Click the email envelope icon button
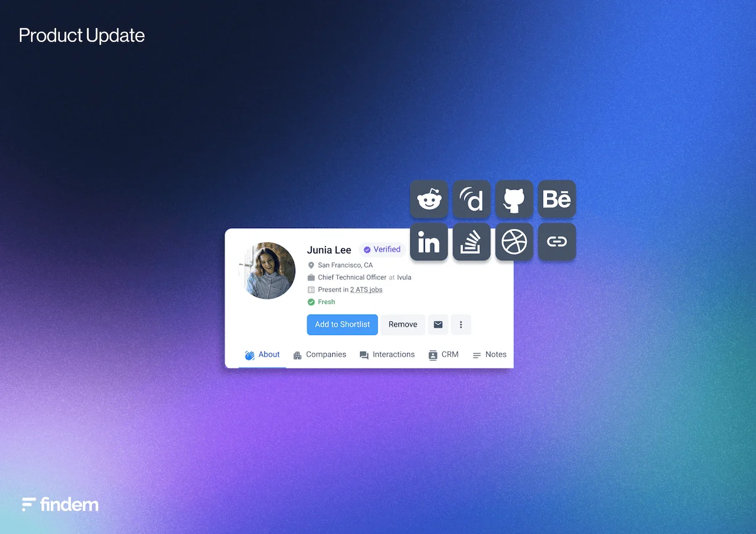The width and height of the screenshot is (756, 534). 438,324
